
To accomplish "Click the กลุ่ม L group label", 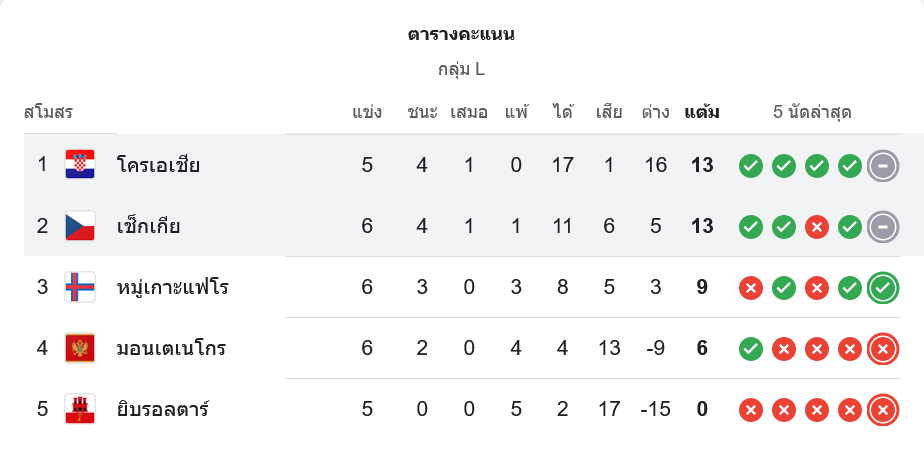I will (x=461, y=70).
